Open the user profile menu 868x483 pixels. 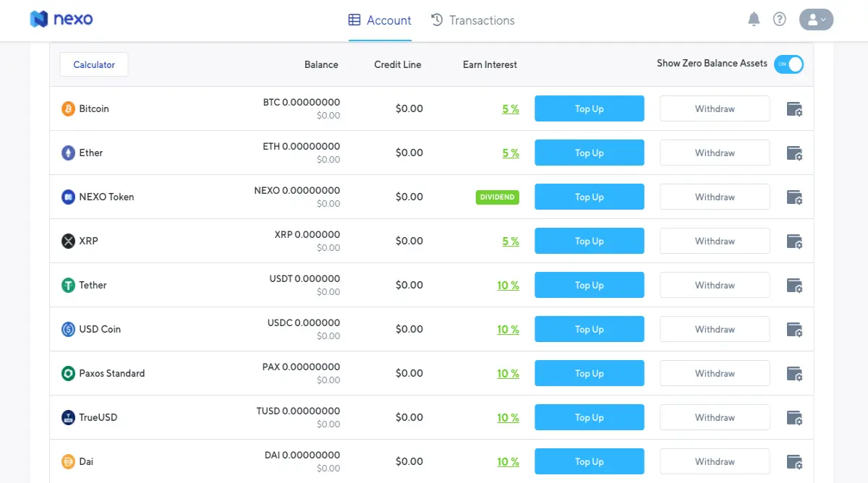(816, 20)
